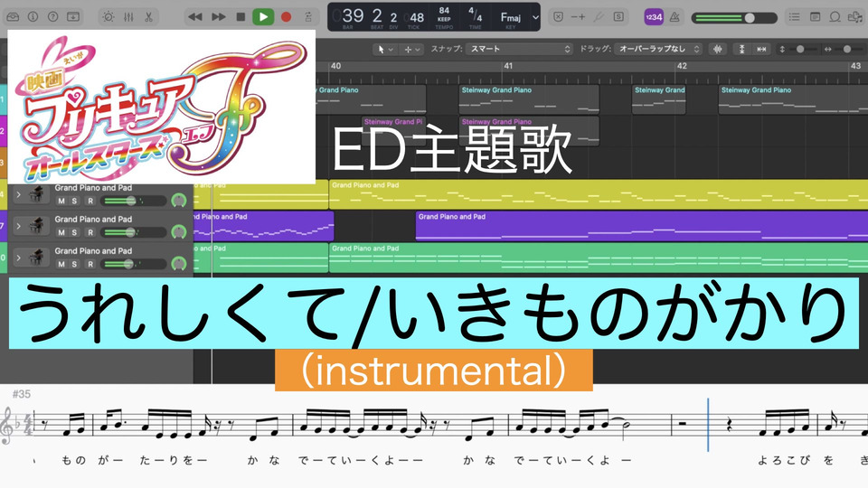Toggle Vertical Auto Zoom icon

[x=741, y=49]
